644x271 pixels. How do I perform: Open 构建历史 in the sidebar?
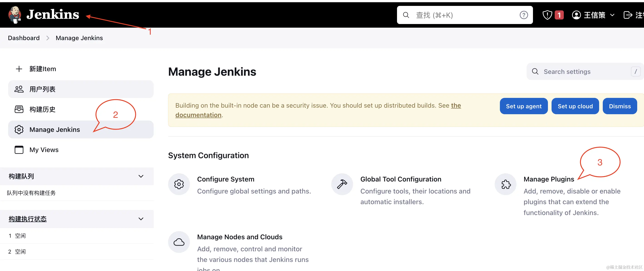tap(43, 109)
